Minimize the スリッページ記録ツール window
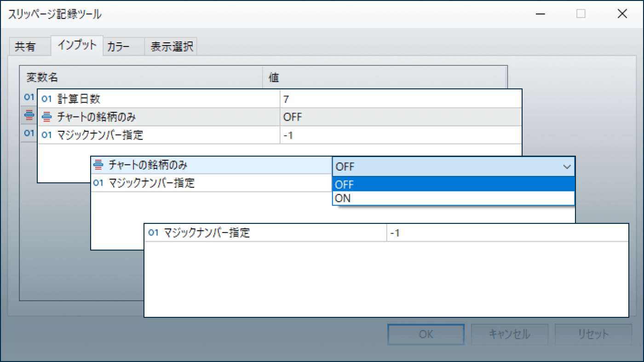The height and width of the screenshot is (362, 644). [541, 14]
